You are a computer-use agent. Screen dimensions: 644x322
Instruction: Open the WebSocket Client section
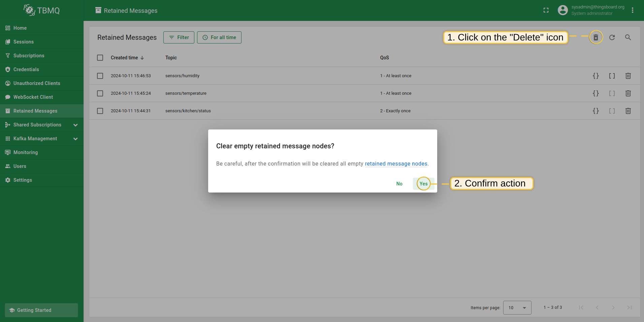coord(33,97)
